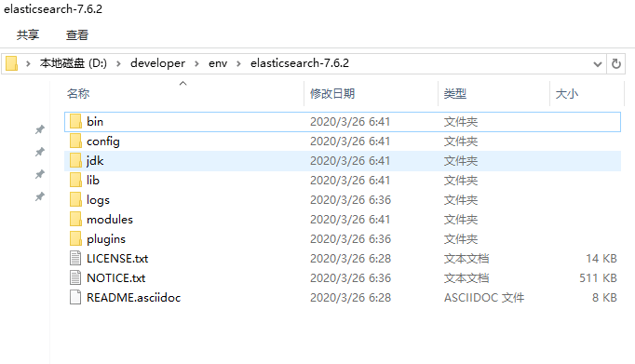Select the plugins folder name
Viewport: 635px width, 364px height.
point(106,239)
